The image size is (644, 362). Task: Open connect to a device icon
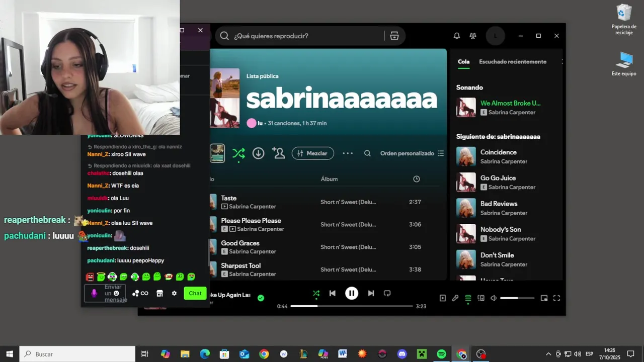coord(481,298)
